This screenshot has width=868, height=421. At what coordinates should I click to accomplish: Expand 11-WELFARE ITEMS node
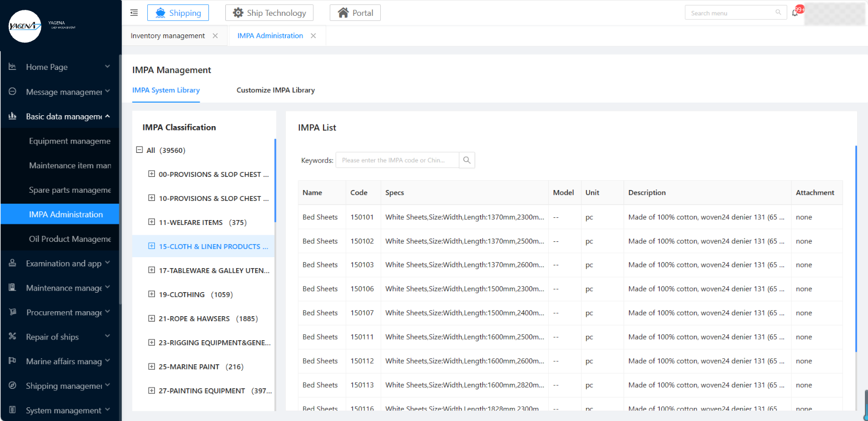[x=152, y=222]
